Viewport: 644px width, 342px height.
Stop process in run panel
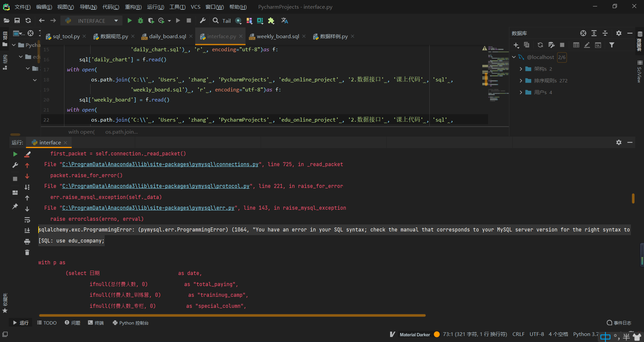click(15, 179)
